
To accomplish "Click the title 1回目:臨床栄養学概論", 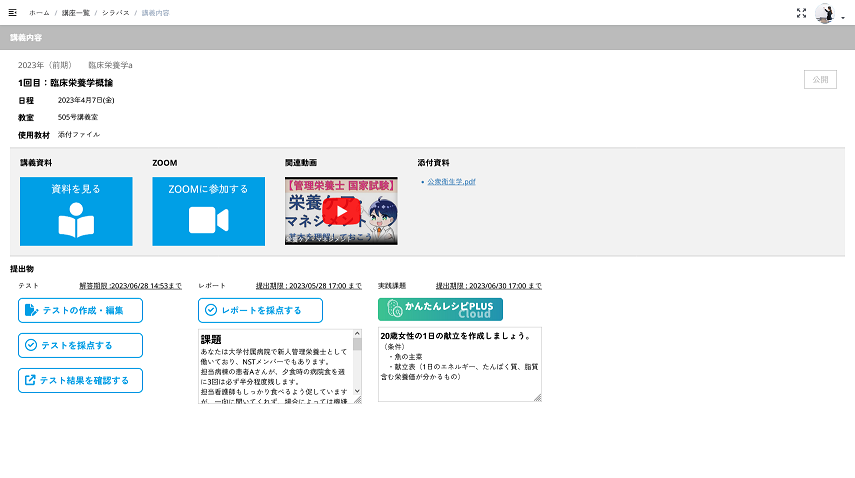I will 65,83.
